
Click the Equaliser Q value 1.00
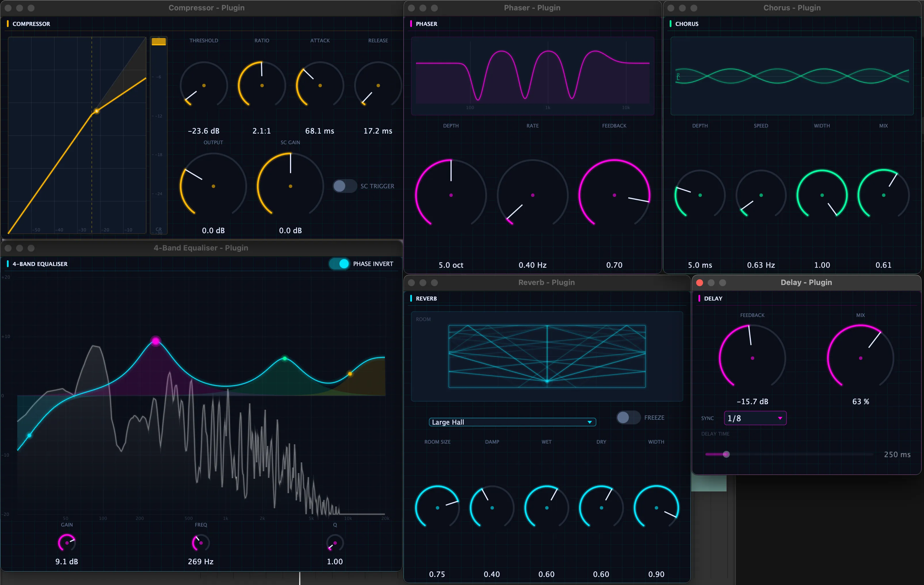pyautogui.click(x=335, y=562)
